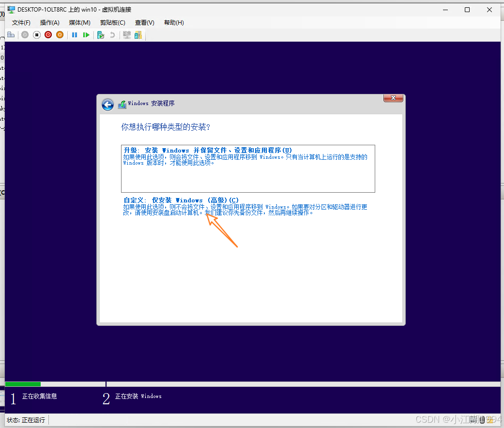Viewport: 504px width, 428px height.
Task: Open the share/USB resources toolbar icon
Action: point(138,35)
